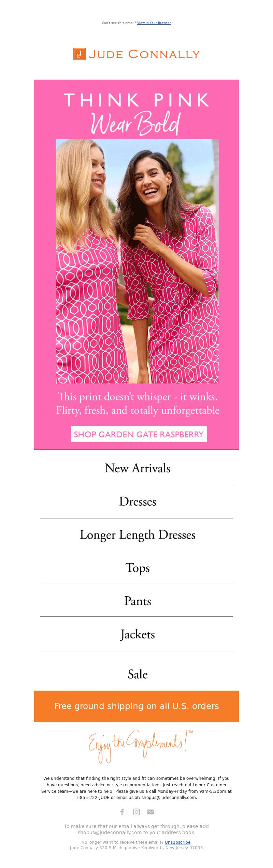Open the Tops category
Image resolution: width=273 pixels, height=868 pixels.
[138, 568]
